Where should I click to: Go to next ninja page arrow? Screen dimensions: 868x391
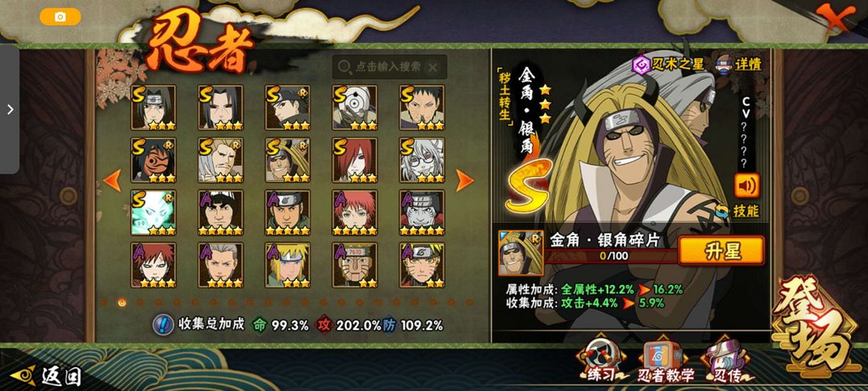pos(464,180)
